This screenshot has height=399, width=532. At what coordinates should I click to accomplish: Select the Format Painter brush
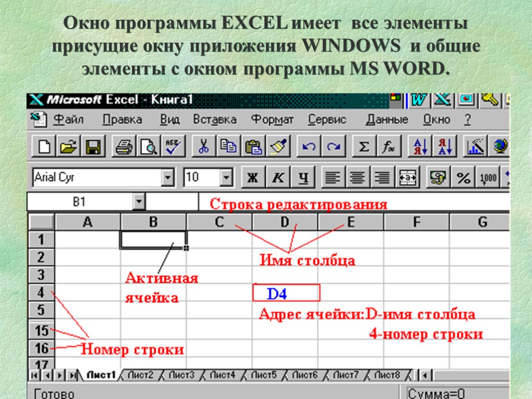coord(278,146)
